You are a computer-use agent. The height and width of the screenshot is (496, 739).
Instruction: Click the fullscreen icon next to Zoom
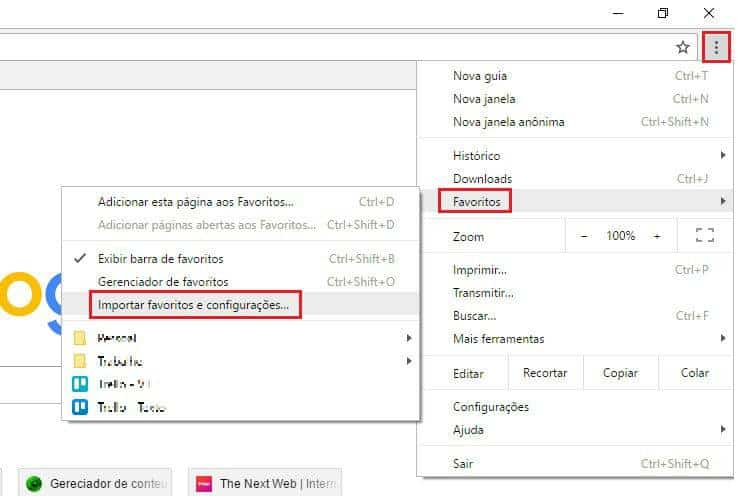pyautogui.click(x=704, y=236)
